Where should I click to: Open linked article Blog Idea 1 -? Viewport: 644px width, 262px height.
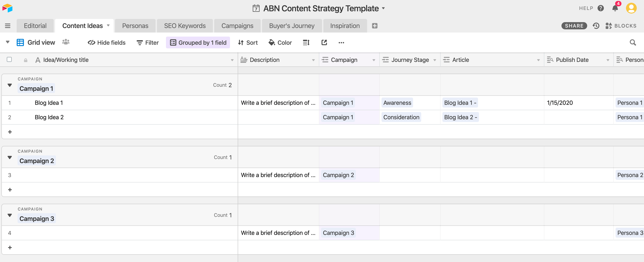pyautogui.click(x=460, y=103)
